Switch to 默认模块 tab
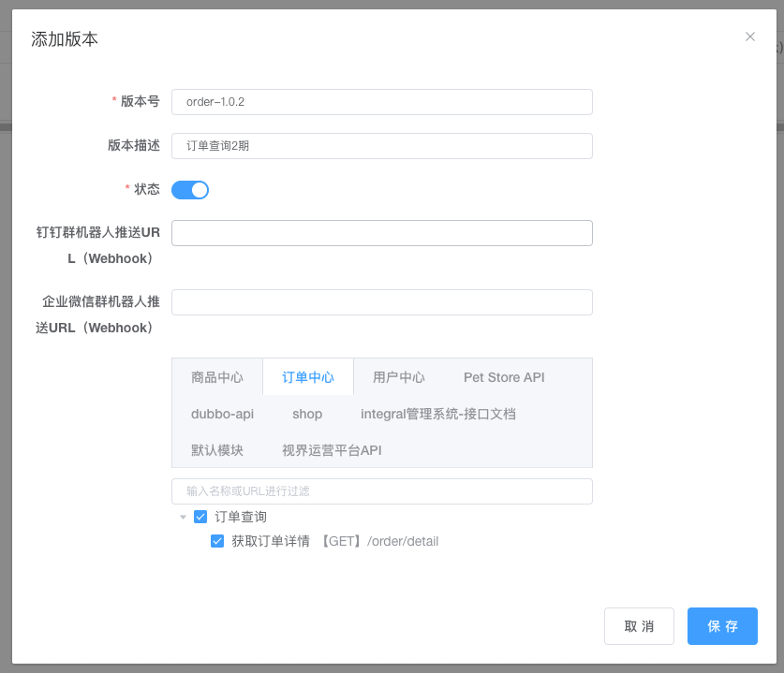784x673 pixels. click(x=217, y=450)
